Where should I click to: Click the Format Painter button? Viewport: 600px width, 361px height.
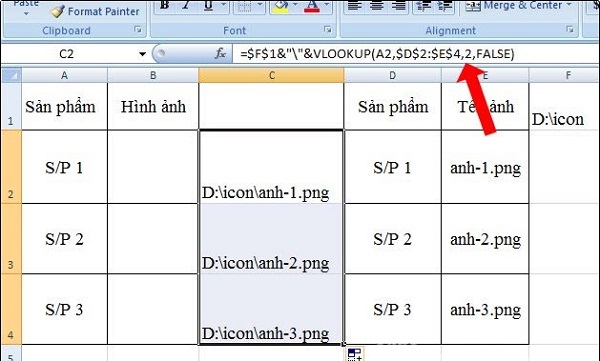(x=95, y=11)
